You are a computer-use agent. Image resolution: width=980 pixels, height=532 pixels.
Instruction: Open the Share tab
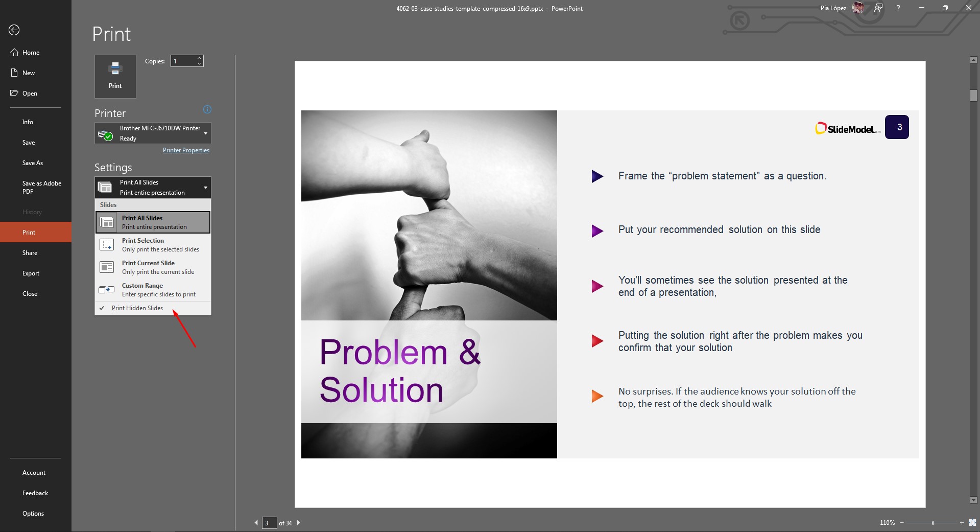(x=30, y=252)
